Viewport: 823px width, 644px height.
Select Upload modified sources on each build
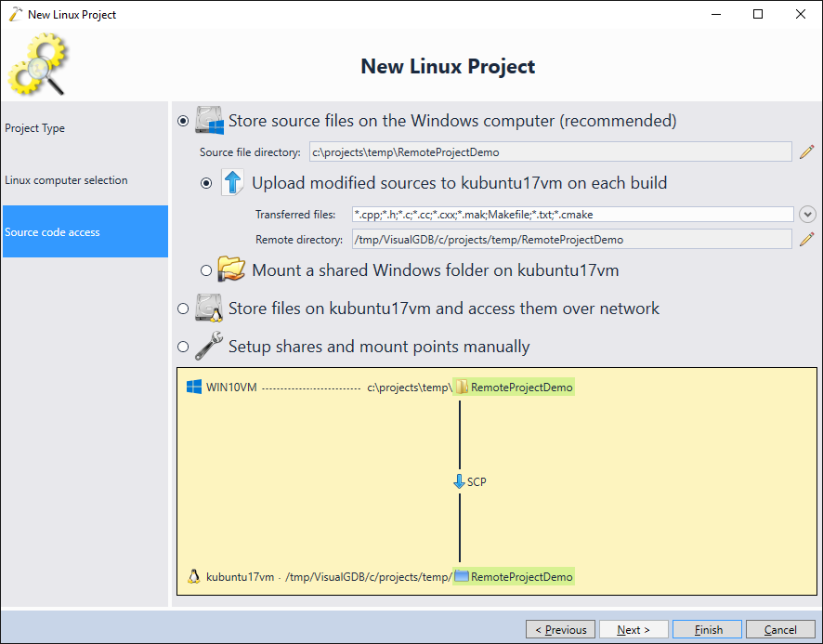206,183
